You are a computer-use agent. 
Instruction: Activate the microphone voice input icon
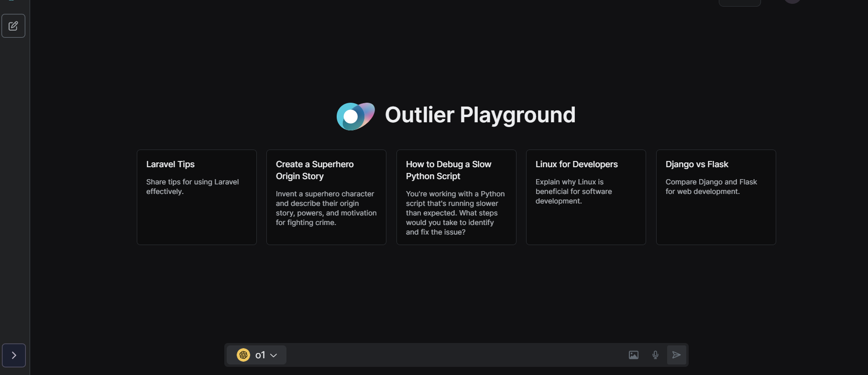pyautogui.click(x=655, y=355)
